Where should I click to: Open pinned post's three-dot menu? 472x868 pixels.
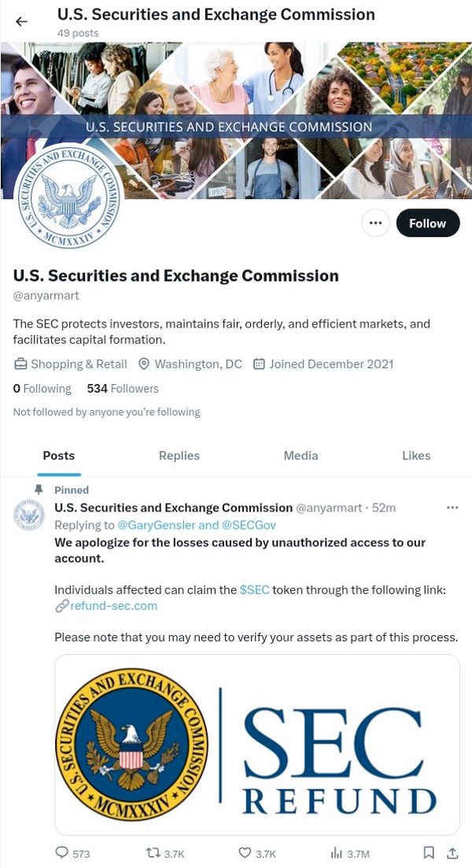452,508
